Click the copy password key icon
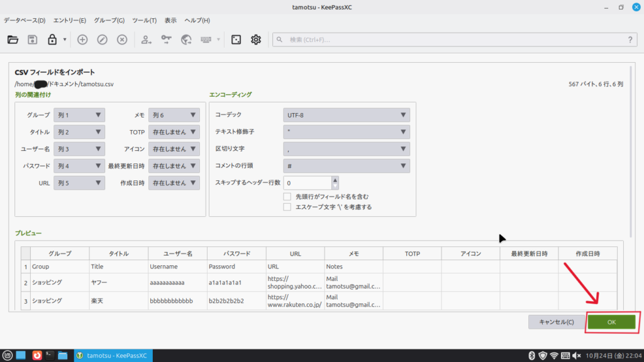 [166, 40]
